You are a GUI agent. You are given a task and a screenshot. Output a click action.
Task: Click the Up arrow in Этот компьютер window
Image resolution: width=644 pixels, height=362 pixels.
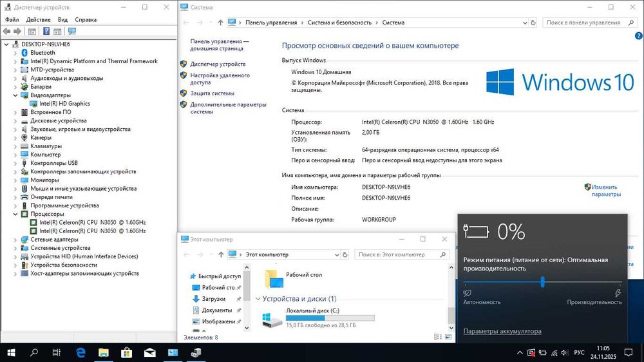(221, 255)
